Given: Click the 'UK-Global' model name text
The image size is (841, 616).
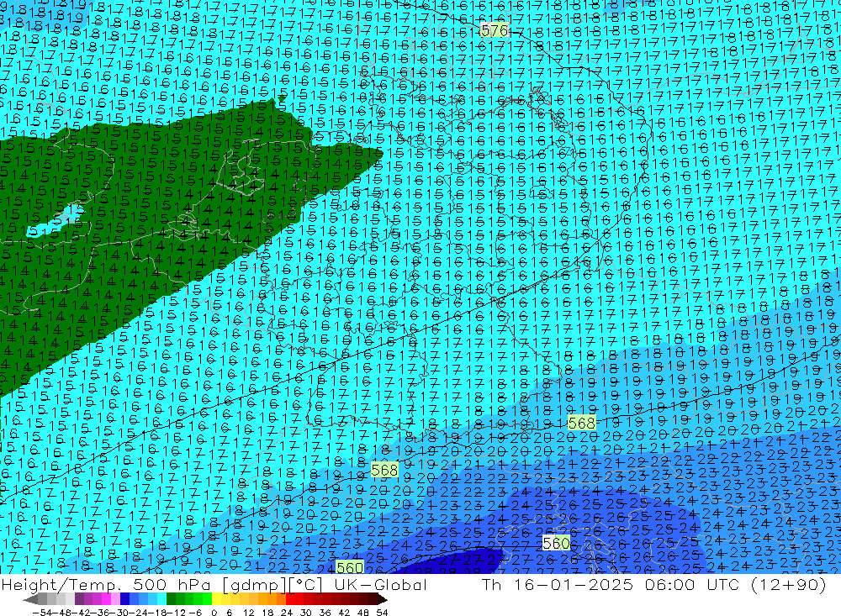Looking at the screenshot, I should coord(380,584).
